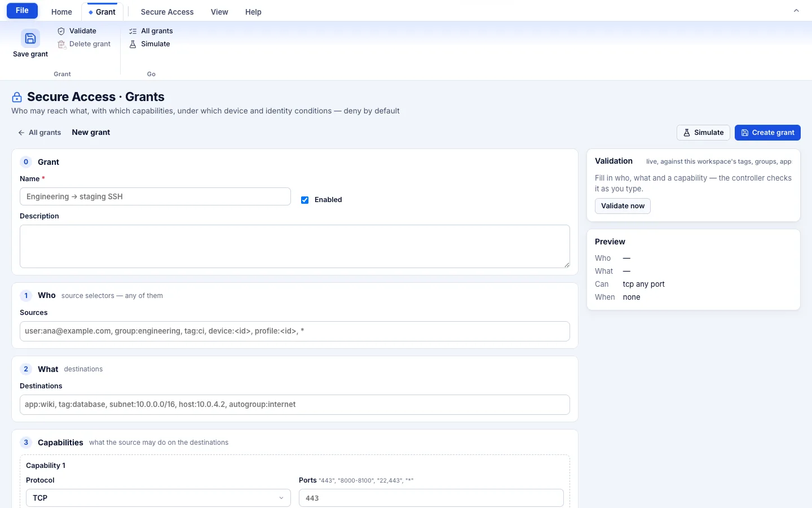Click the Sources input field
The height and width of the screenshot is (508, 812).
tap(295, 331)
